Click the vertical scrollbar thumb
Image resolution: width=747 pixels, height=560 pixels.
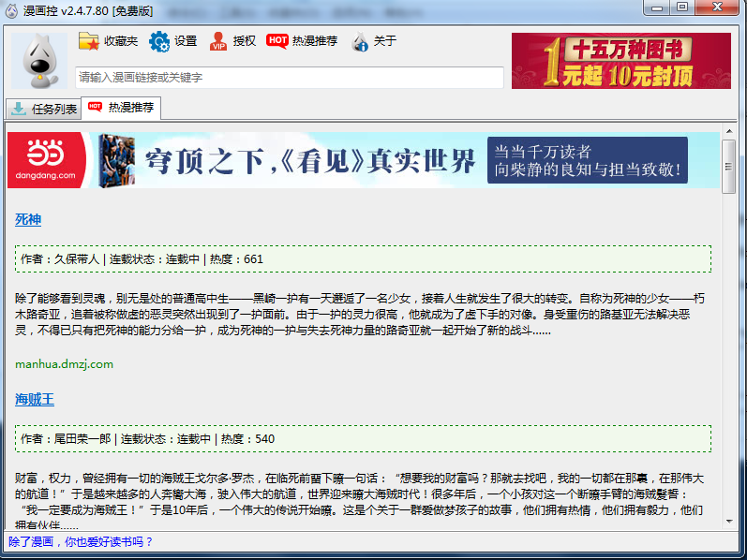[729, 167]
